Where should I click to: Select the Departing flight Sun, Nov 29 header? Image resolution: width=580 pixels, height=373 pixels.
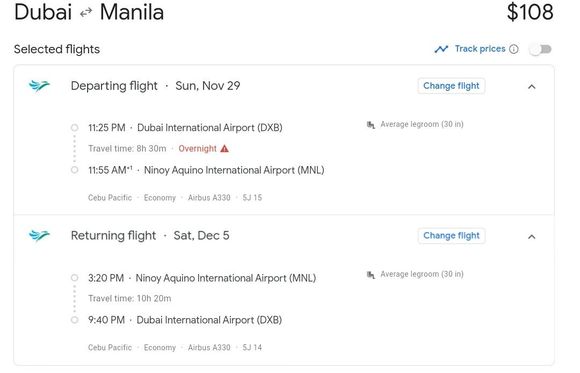click(x=155, y=86)
